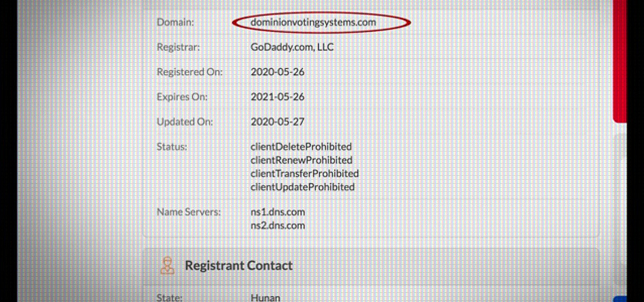Click the registrar value GoDaddy.com, LLC

coord(292,47)
